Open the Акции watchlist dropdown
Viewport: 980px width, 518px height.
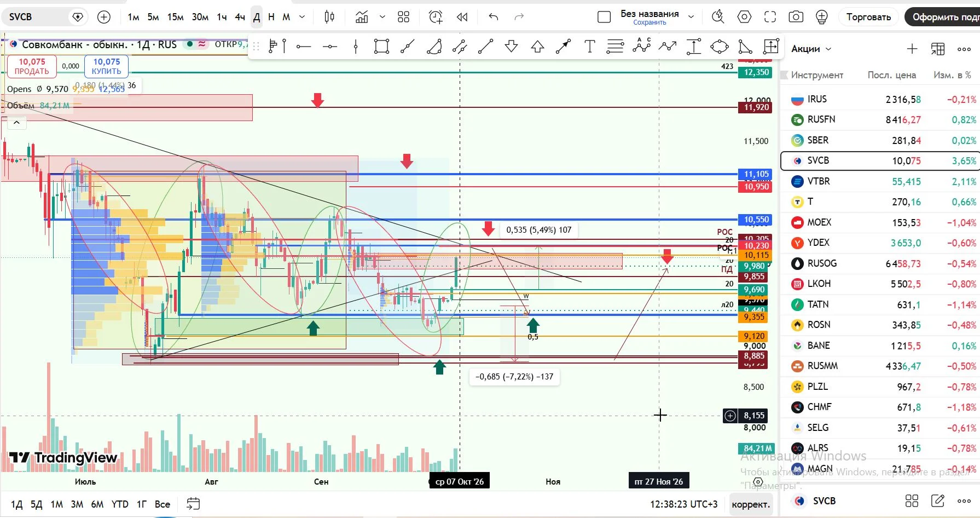coord(811,49)
